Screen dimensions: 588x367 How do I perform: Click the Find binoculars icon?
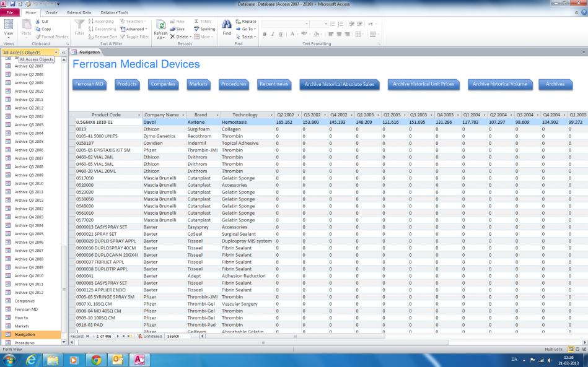click(x=226, y=25)
